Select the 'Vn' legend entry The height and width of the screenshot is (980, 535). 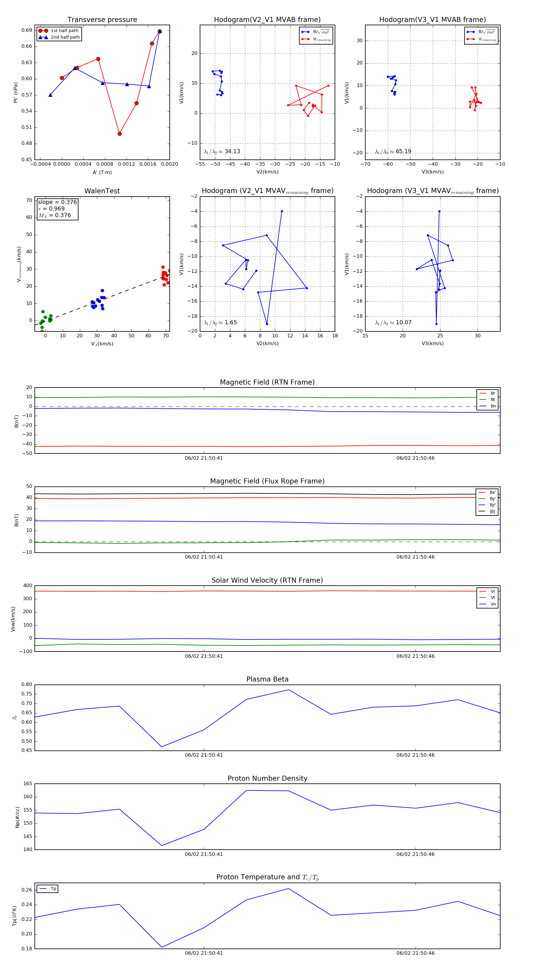(488, 604)
